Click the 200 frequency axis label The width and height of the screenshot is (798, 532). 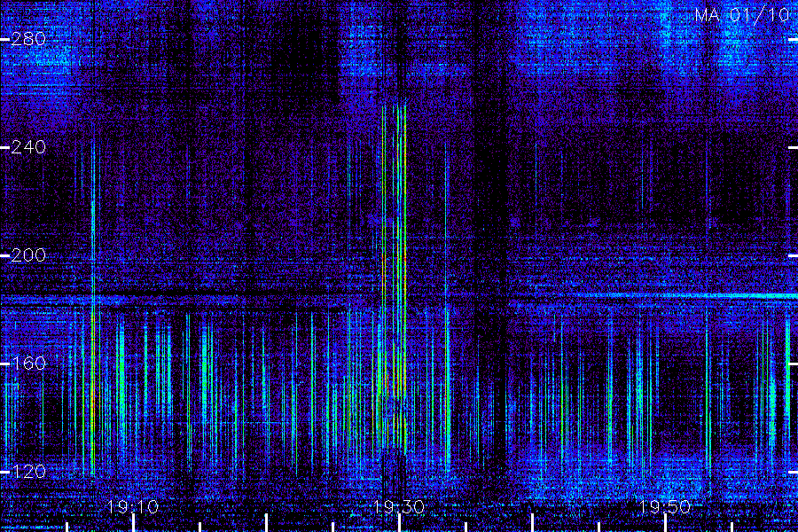(28, 255)
